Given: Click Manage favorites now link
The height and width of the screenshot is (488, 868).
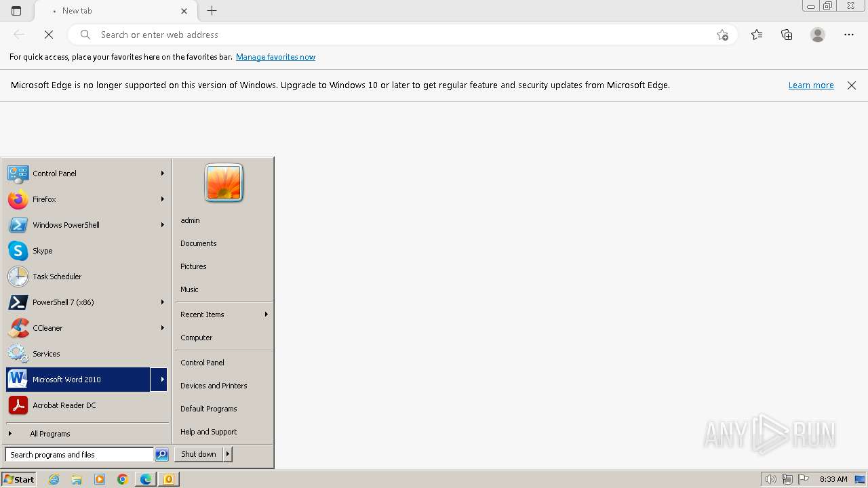Looking at the screenshot, I should tap(275, 57).
